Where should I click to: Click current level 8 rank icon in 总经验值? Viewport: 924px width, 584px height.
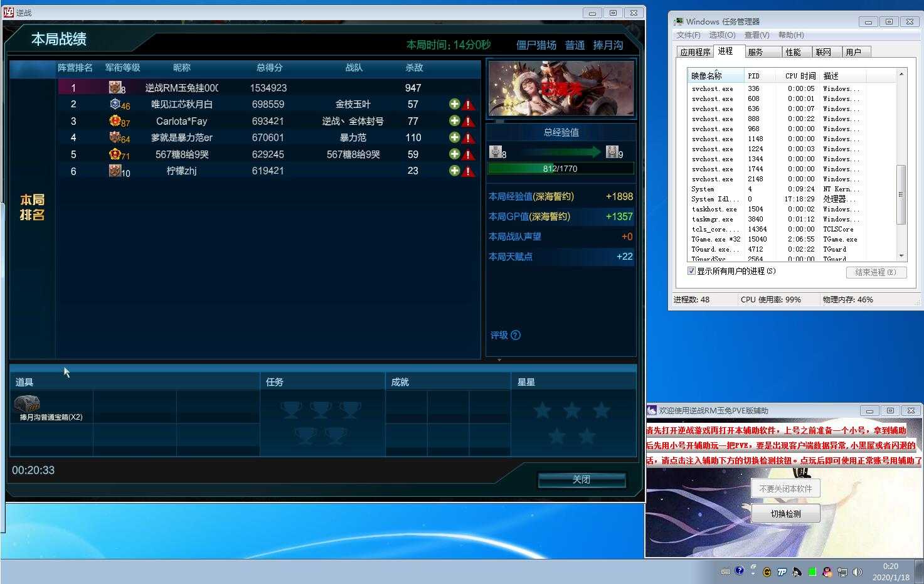click(495, 151)
